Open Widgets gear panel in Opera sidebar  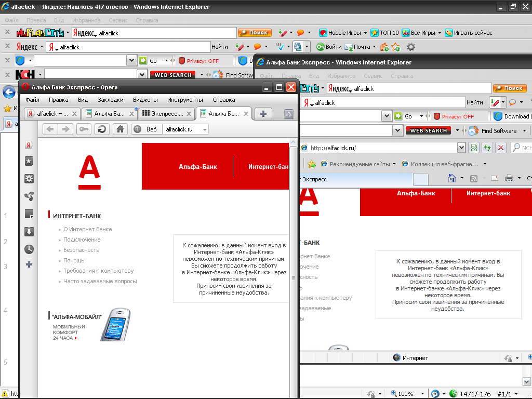click(x=29, y=179)
